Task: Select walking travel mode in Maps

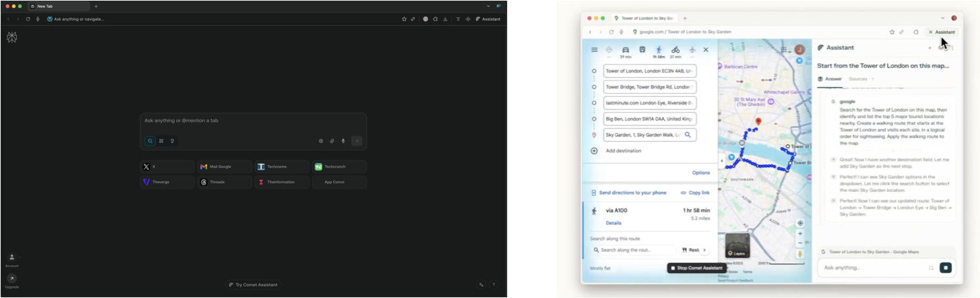Action: coord(659,49)
